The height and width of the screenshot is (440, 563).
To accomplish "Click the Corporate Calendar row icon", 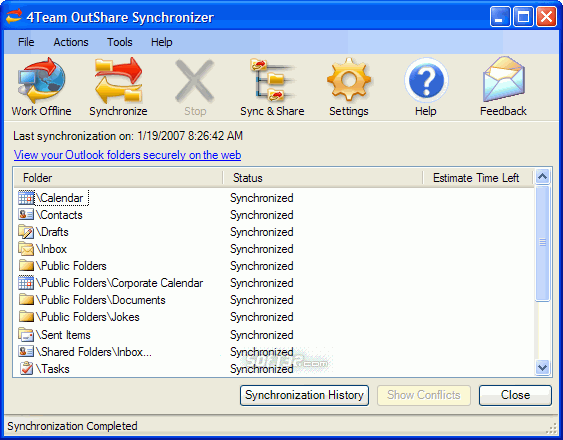I will pos(26,283).
